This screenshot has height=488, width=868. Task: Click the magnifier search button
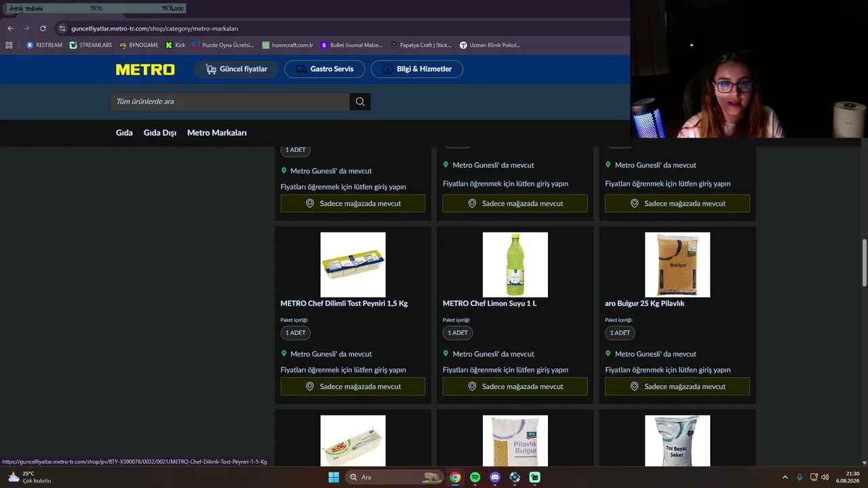[x=360, y=102]
